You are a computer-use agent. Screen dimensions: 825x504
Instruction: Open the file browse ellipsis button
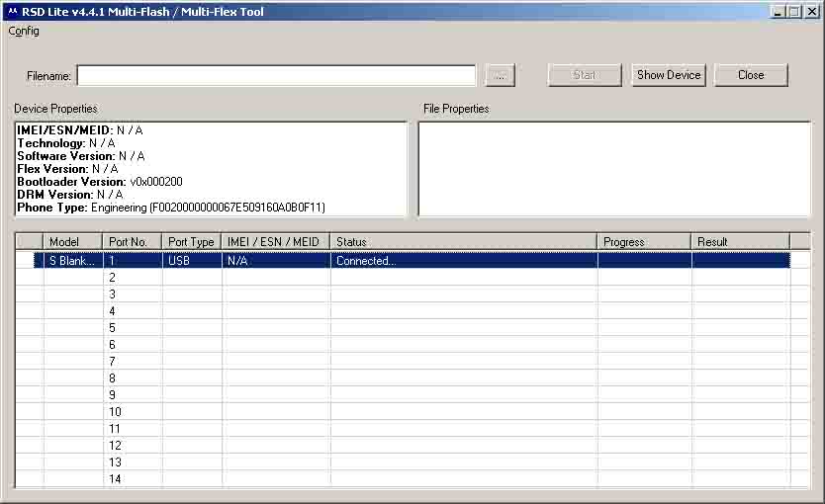(x=500, y=76)
